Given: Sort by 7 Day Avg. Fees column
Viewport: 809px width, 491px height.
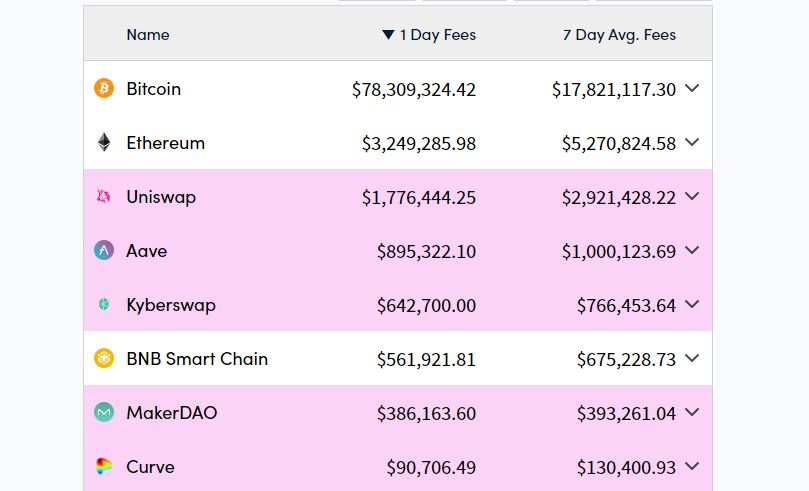Looking at the screenshot, I should [x=619, y=35].
